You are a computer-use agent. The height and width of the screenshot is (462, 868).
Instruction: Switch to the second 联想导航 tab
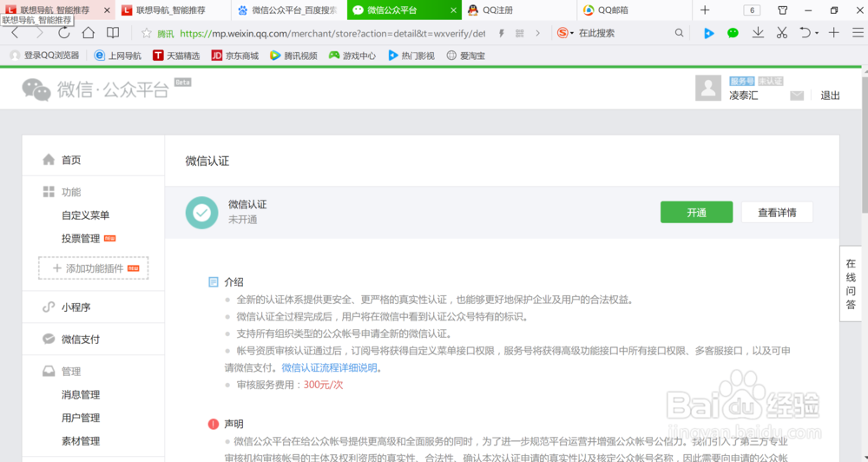pyautogui.click(x=174, y=10)
